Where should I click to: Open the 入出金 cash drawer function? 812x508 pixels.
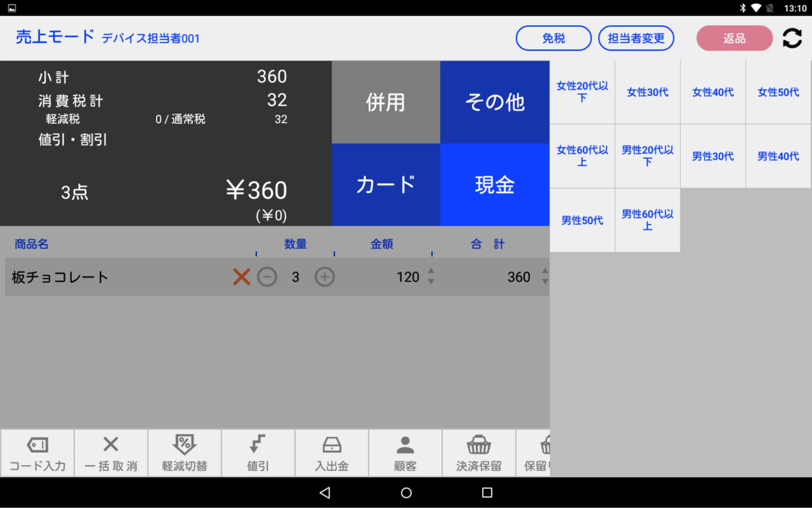(332, 452)
